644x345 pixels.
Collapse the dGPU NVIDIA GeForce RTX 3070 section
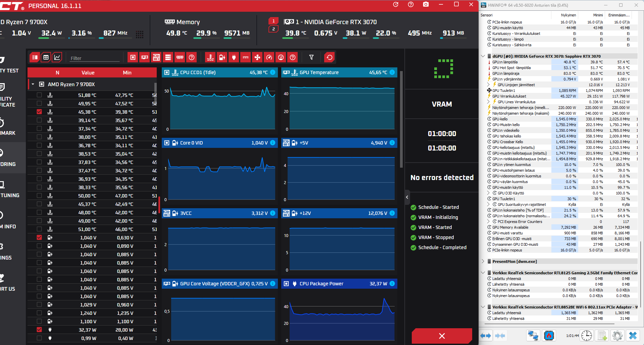[x=483, y=56]
